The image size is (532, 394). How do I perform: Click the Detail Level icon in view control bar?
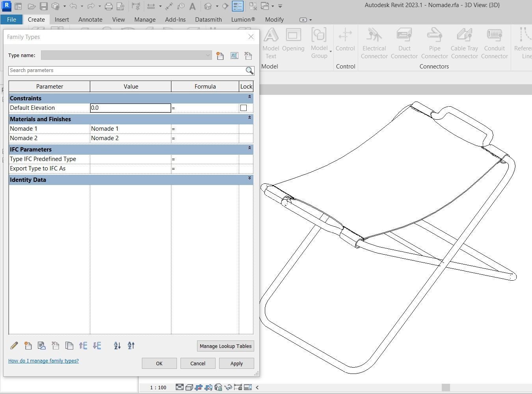pos(179,387)
